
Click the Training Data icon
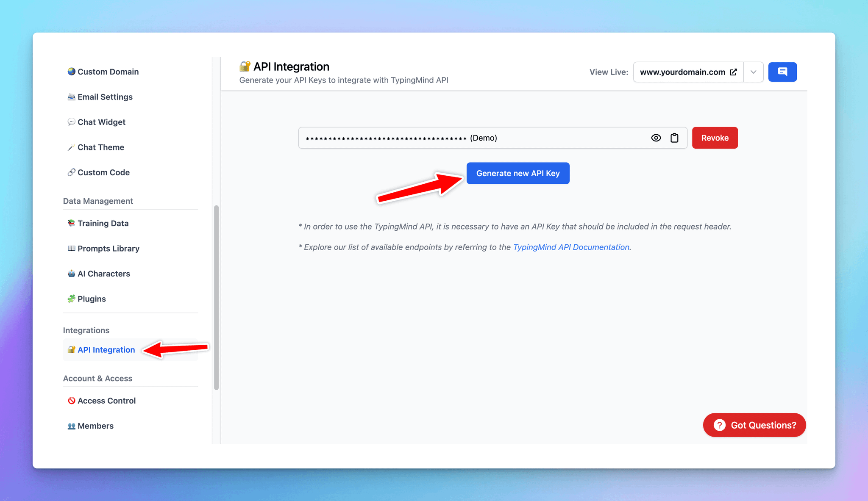(70, 223)
